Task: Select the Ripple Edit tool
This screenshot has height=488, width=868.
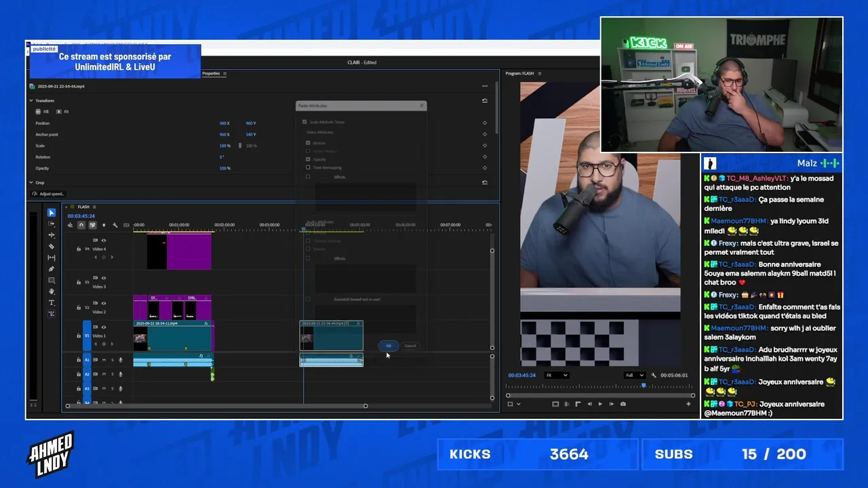Action: click(x=52, y=235)
